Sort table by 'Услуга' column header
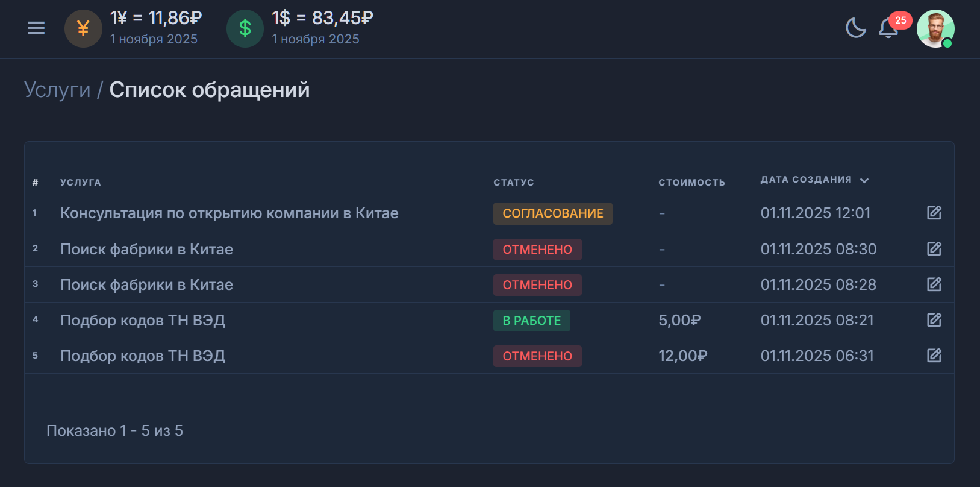Viewport: 980px width, 487px height. tap(80, 183)
